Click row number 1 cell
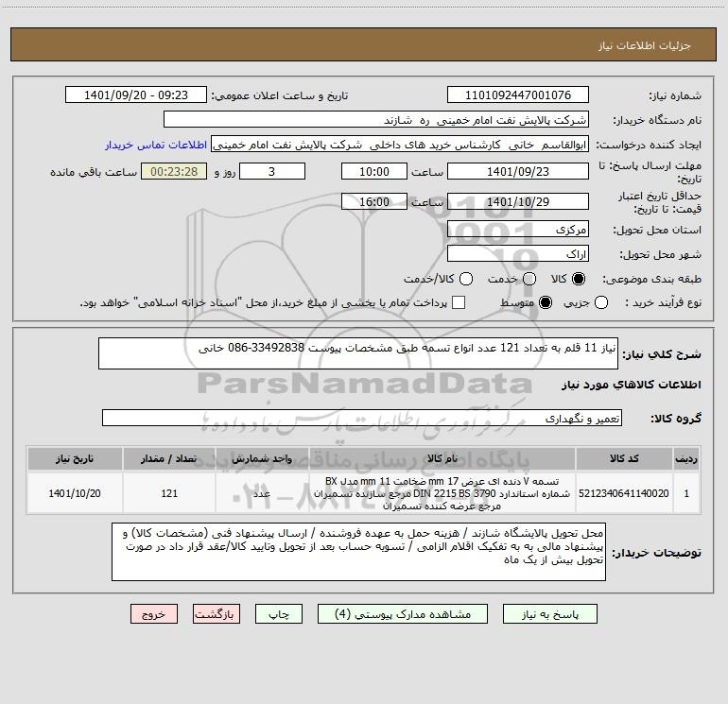Viewport: 728px width, 704px height. pyautogui.click(x=686, y=493)
